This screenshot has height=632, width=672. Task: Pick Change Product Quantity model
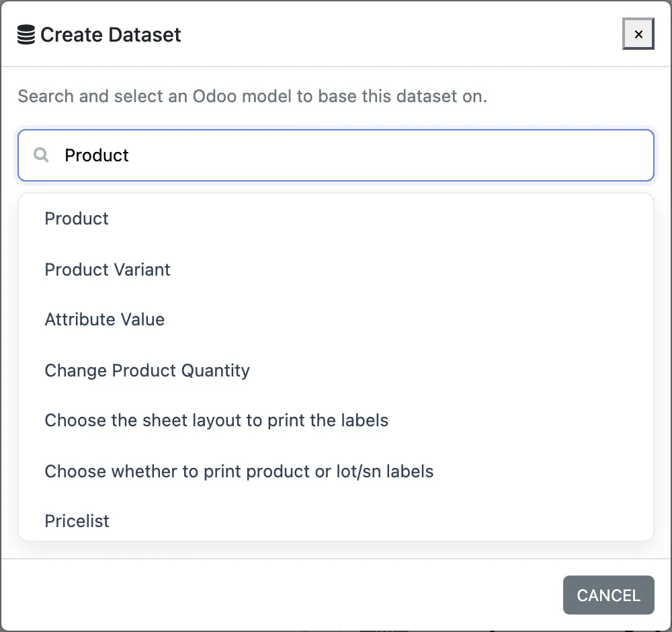pyautogui.click(x=335, y=370)
